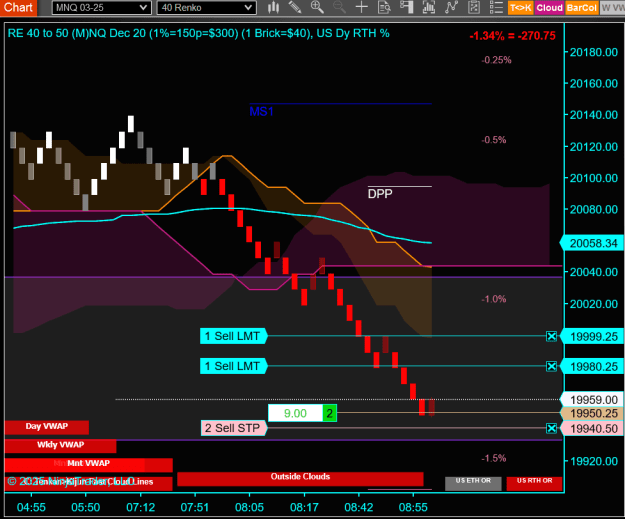Viewport: 625px width, 519px height.
Task: Click the US RTH OR red box
Action: click(x=535, y=484)
